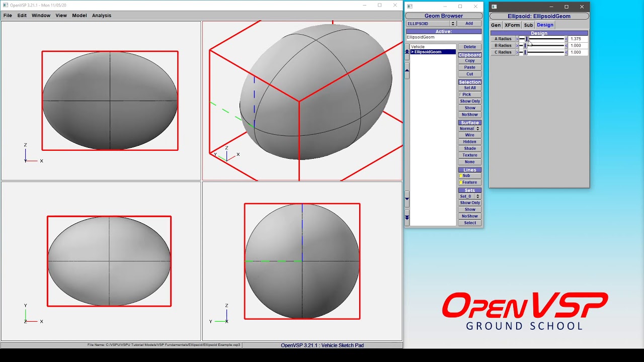This screenshot has width=644, height=362.
Task: Click the Cut clipboard button
Action: point(469,74)
